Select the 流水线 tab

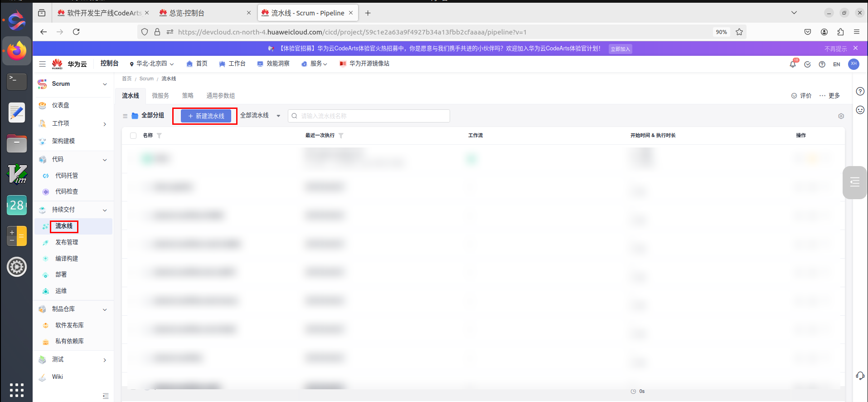click(131, 96)
